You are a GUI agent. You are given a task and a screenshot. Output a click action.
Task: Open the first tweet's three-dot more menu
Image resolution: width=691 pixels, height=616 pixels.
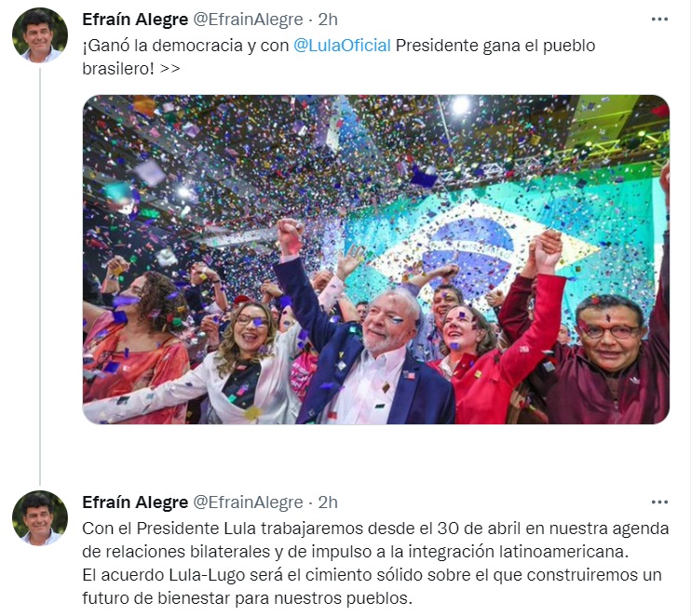(659, 20)
